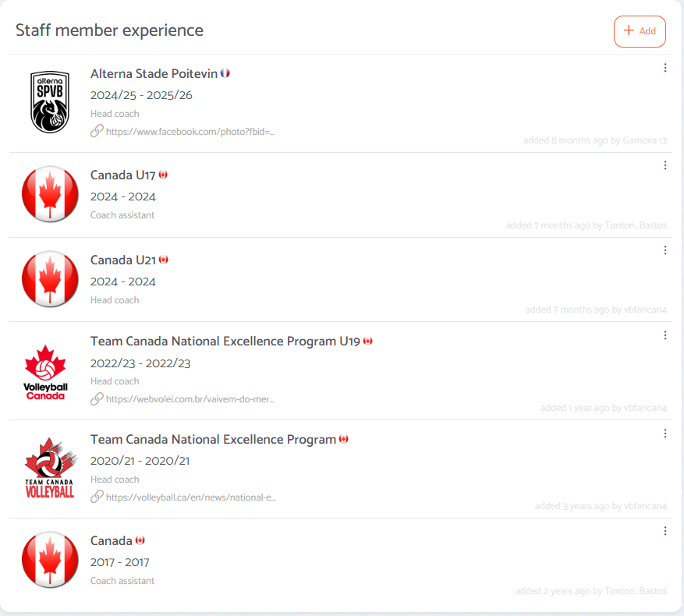Open options menu for Alterna Stade Poitevin entry

(665, 68)
